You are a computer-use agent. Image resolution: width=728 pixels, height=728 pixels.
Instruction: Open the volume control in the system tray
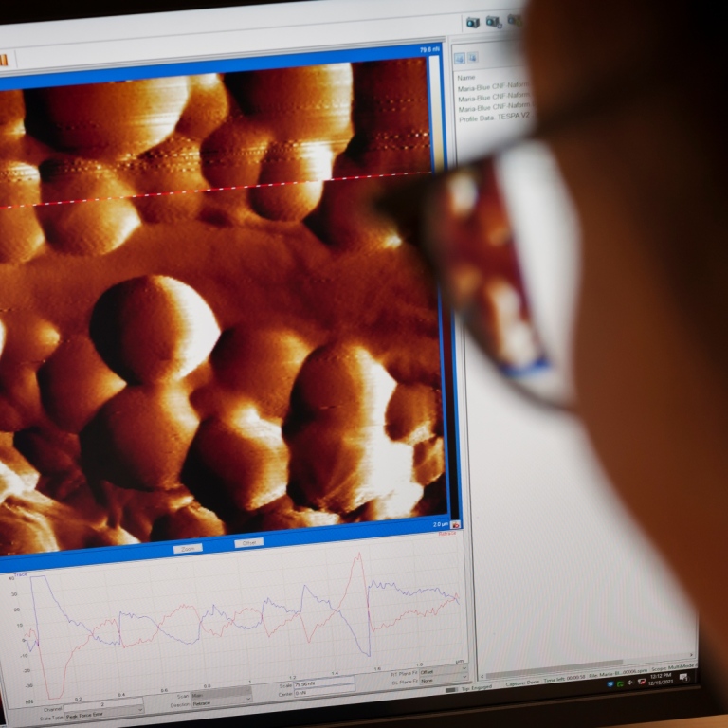630,682
